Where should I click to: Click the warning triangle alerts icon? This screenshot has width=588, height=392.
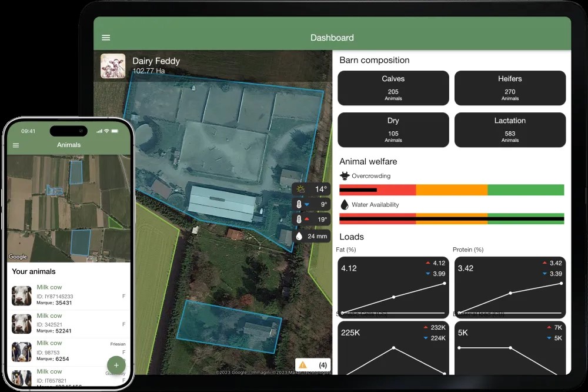point(303,365)
